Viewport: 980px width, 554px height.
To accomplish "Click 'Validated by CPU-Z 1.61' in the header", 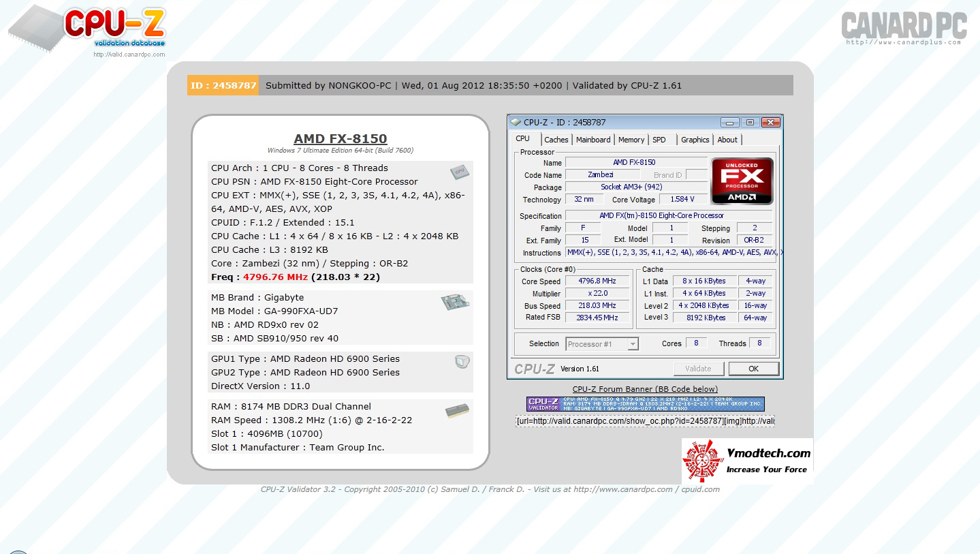I will pos(627,86).
